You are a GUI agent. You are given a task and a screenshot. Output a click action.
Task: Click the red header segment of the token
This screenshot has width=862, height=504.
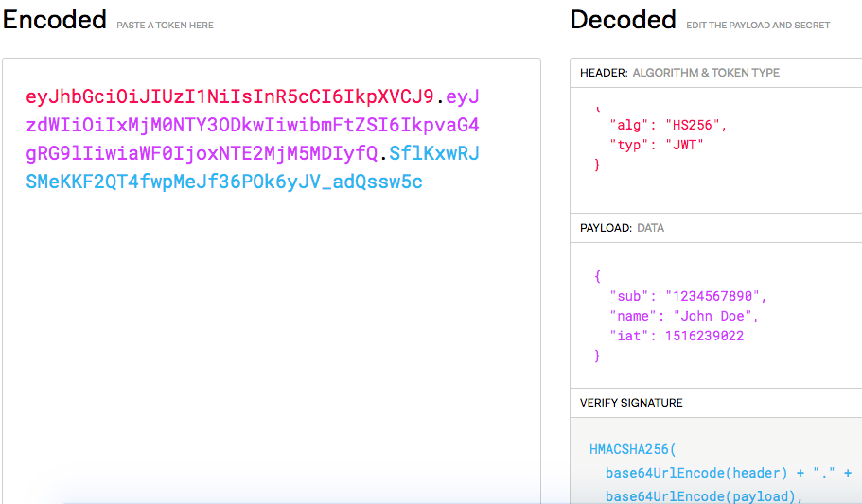pyautogui.click(x=230, y=96)
